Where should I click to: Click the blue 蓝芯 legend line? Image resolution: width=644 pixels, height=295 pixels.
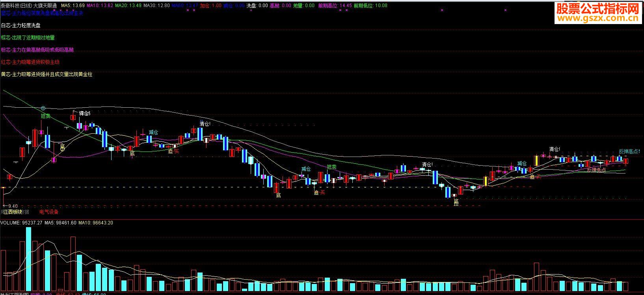(x=42, y=13)
